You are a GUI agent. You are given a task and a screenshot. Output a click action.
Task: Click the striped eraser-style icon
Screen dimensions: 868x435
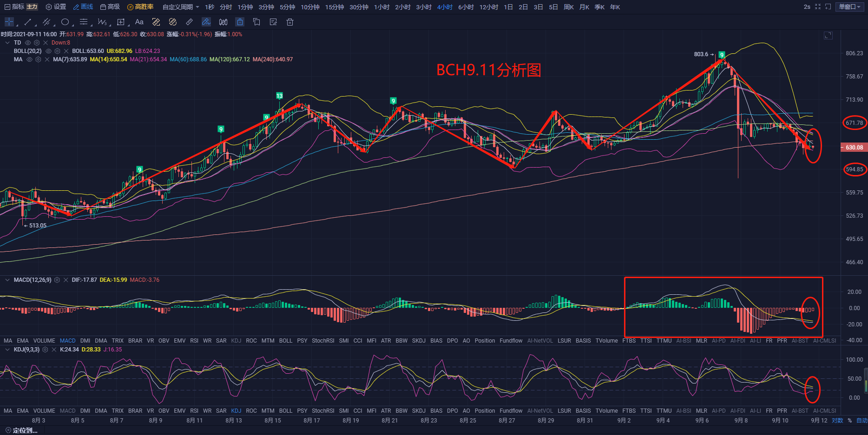[x=173, y=22]
